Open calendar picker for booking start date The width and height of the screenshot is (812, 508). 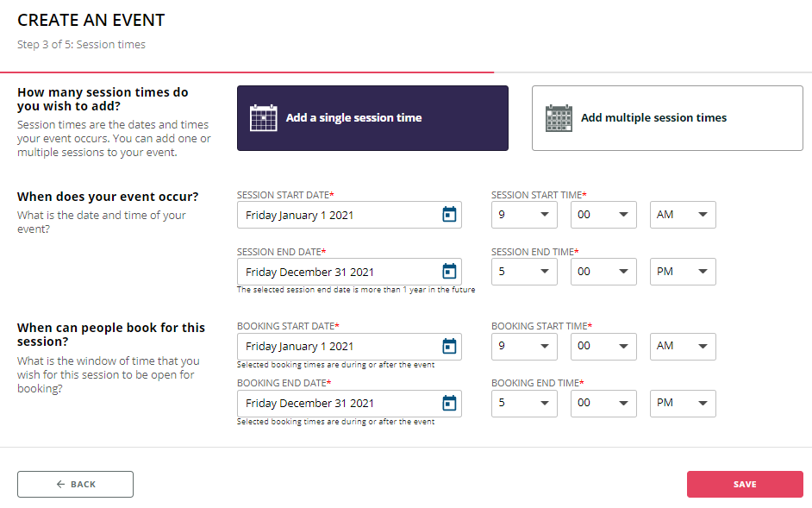(449, 346)
